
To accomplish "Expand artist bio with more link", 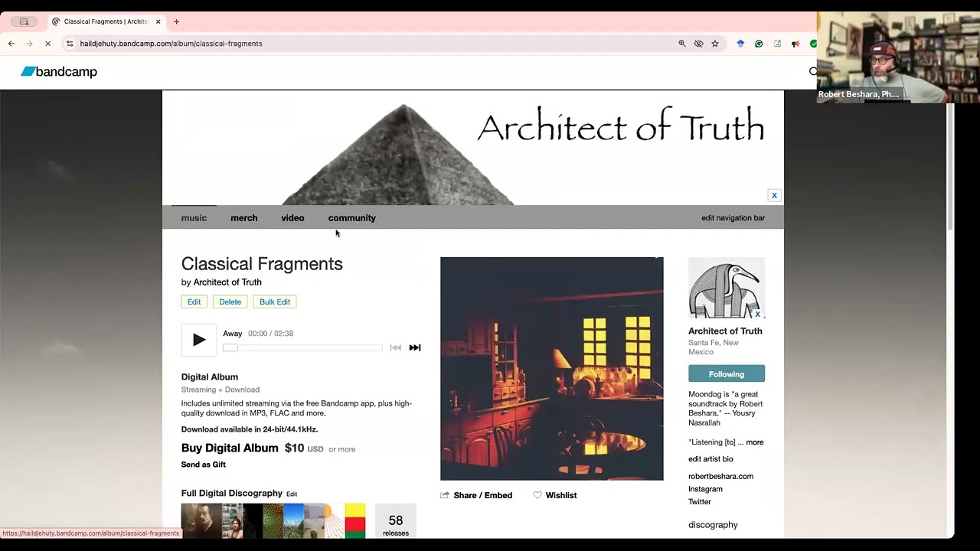I will [x=755, y=442].
